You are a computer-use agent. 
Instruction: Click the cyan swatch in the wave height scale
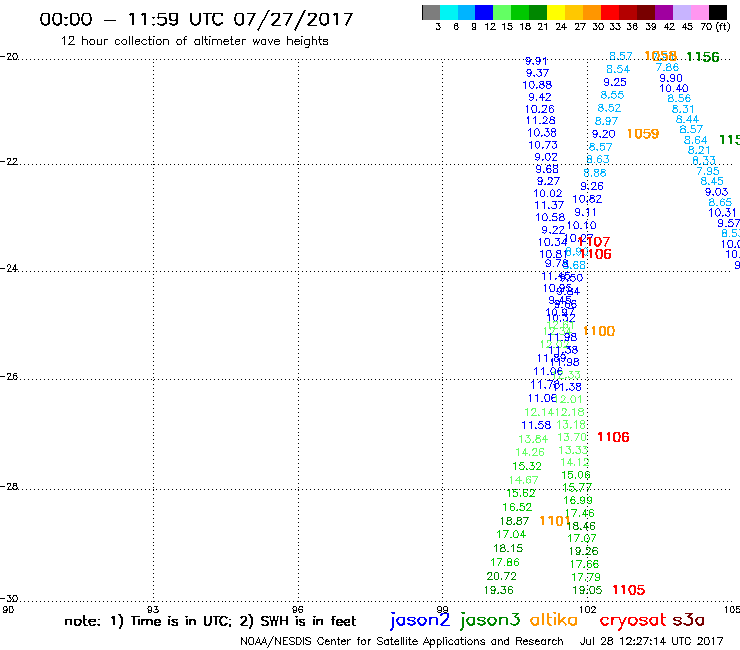(x=449, y=12)
